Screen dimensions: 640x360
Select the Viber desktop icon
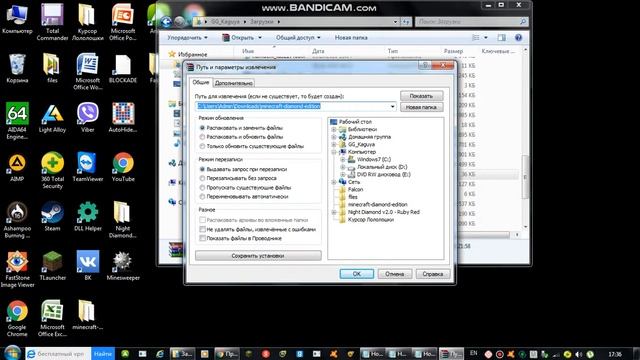point(87,118)
